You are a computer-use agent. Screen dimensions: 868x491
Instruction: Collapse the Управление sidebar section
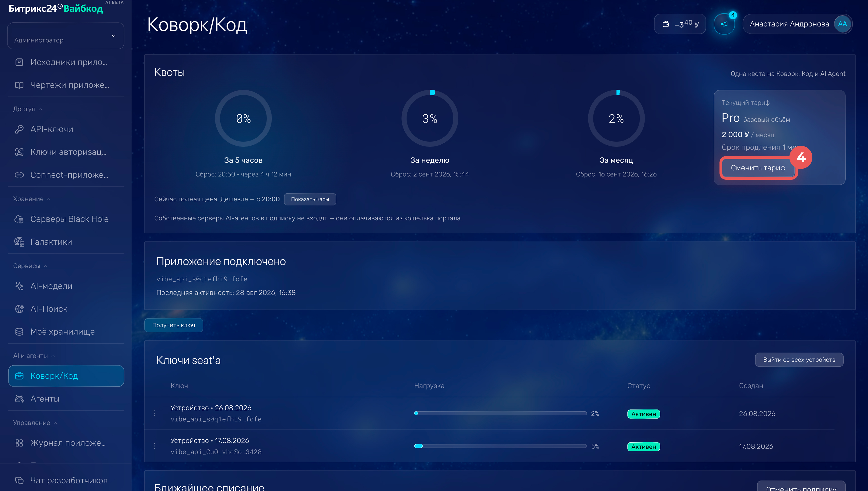pos(35,423)
